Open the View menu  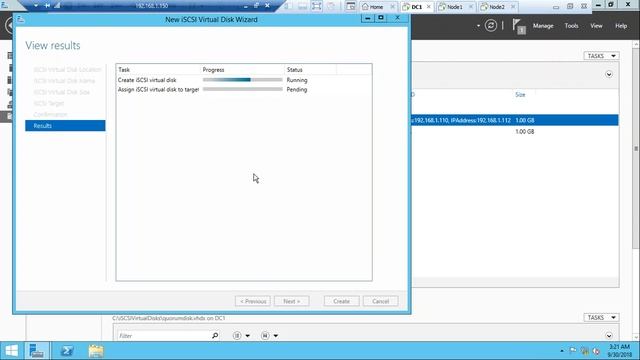[x=596, y=26]
